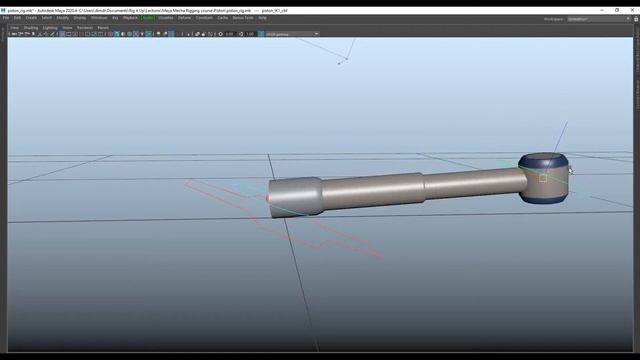Screen dimensions: 640x360
Task: Open the viewport panel's Panels menu
Action: click(103, 28)
